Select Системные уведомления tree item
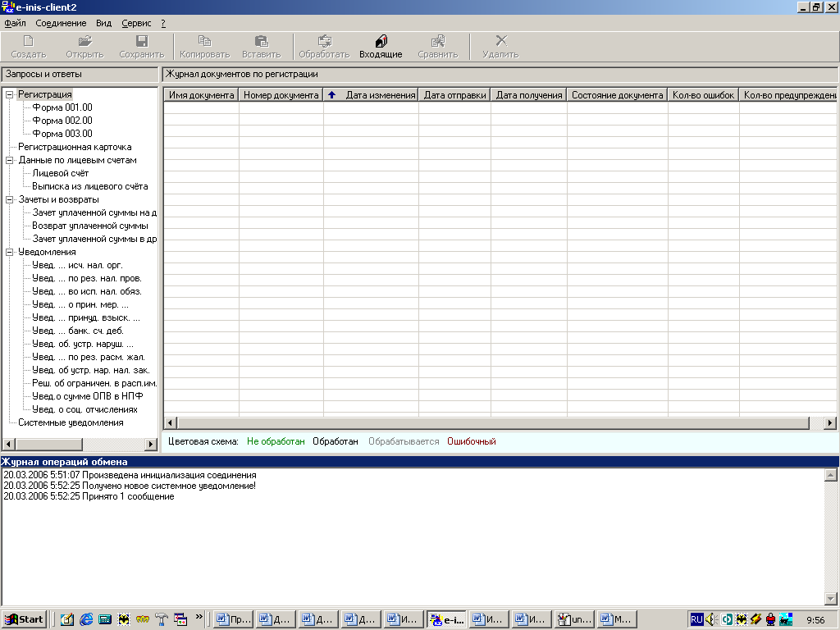 tap(71, 422)
